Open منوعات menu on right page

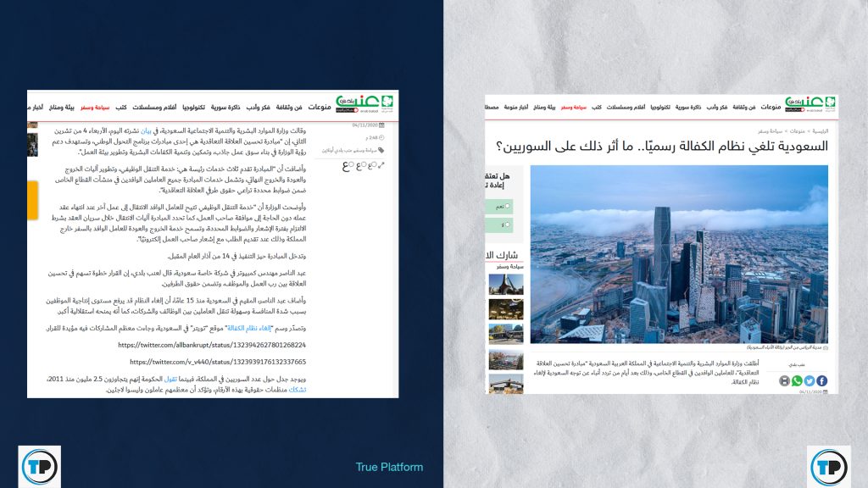[x=771, y=107]
